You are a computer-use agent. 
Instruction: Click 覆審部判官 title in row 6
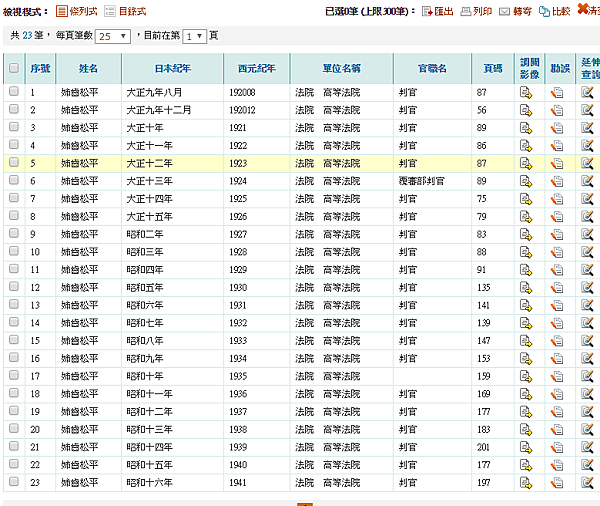(422, 181)
